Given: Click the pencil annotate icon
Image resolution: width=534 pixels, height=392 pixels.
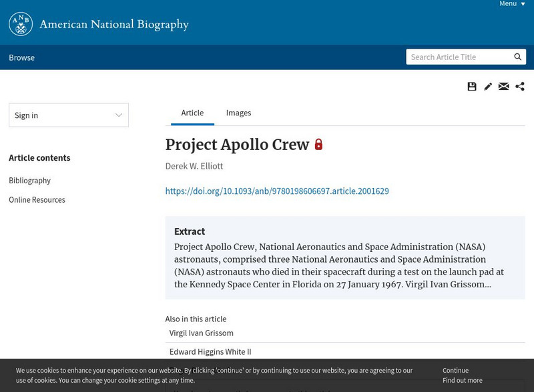Looking at the screenshot, I should (488, 87).
